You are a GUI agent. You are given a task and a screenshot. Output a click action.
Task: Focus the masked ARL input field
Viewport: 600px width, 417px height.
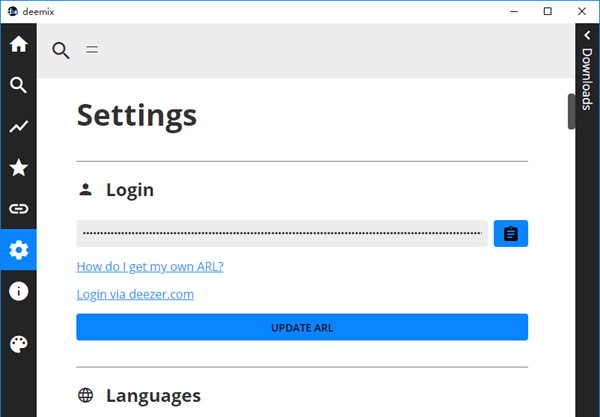[282, 233]
